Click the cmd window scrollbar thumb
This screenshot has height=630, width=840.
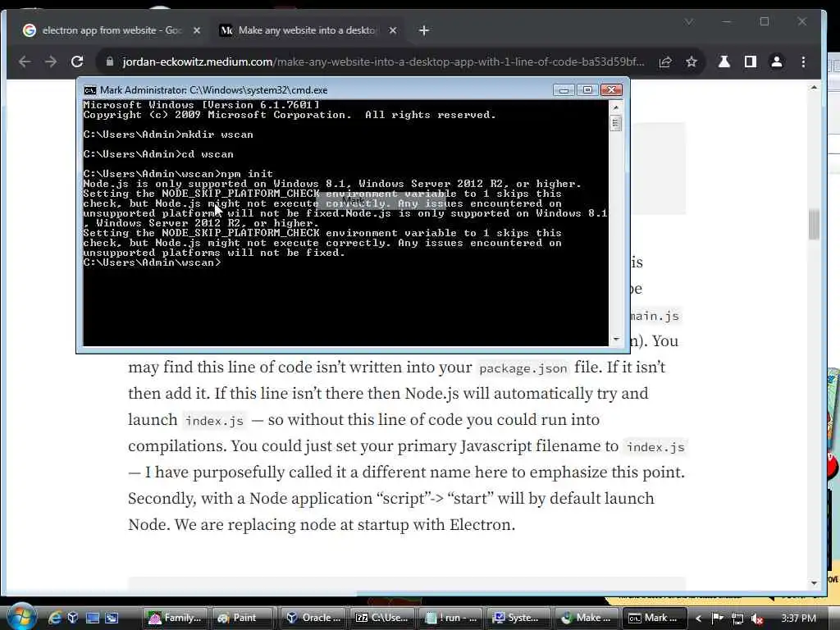click(x=615, y=124)
